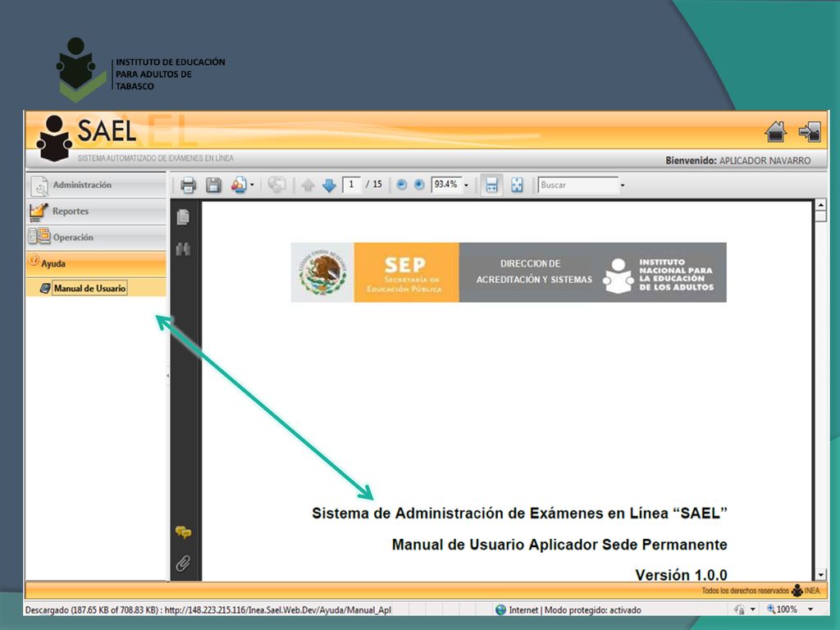The width and height of the screenshot is (840, 630).
Task: Zoom out with the minus circle icon
Action: (401, 185)
